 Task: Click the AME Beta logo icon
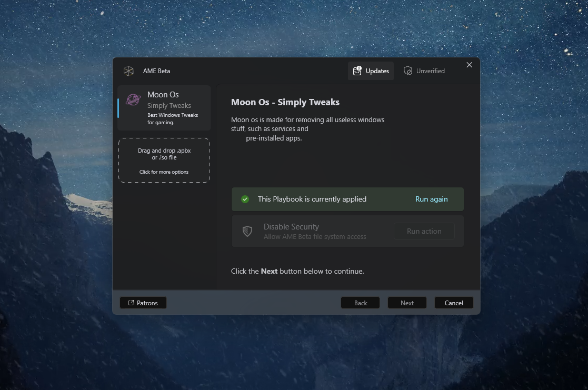pos(128,71)
